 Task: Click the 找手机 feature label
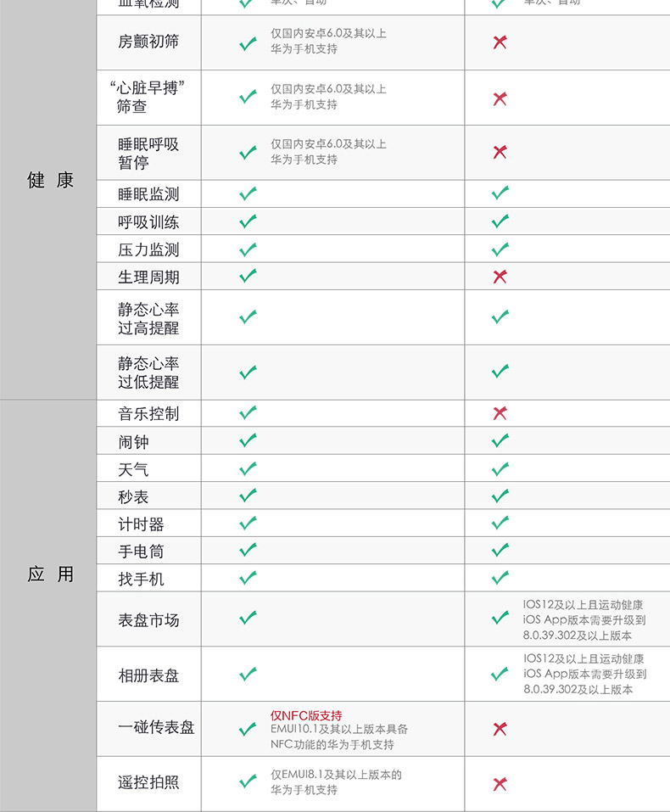coord(142,579)
